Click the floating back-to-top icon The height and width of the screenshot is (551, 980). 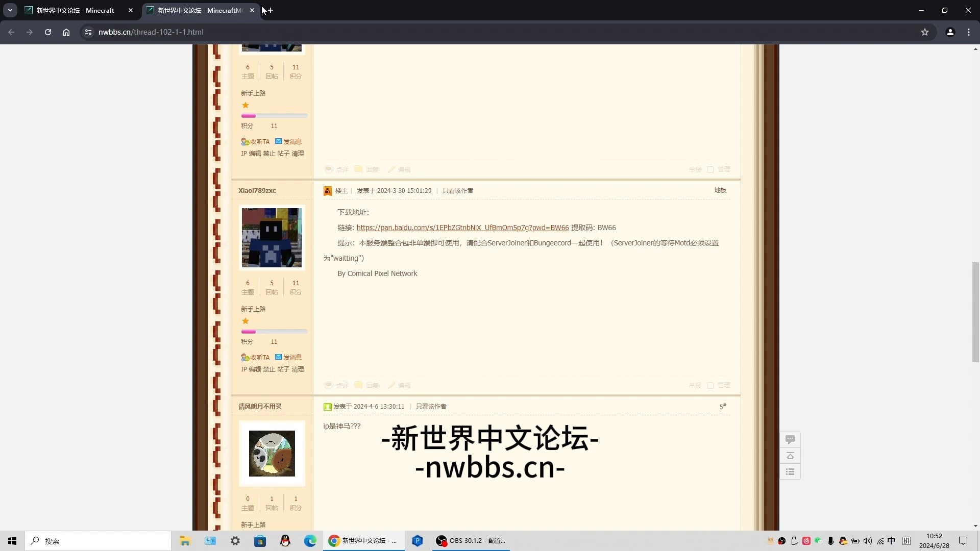click(x=790, y=456)
